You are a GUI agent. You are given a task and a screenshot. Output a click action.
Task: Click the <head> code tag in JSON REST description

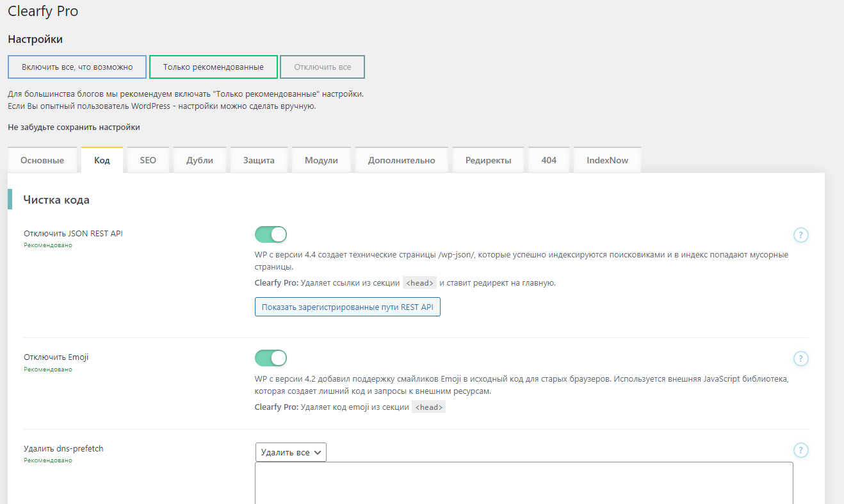[x=420, y=283]
